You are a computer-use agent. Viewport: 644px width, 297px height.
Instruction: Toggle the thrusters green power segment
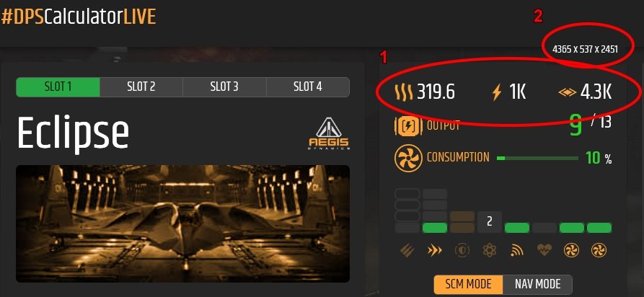[x=435, y=228]
